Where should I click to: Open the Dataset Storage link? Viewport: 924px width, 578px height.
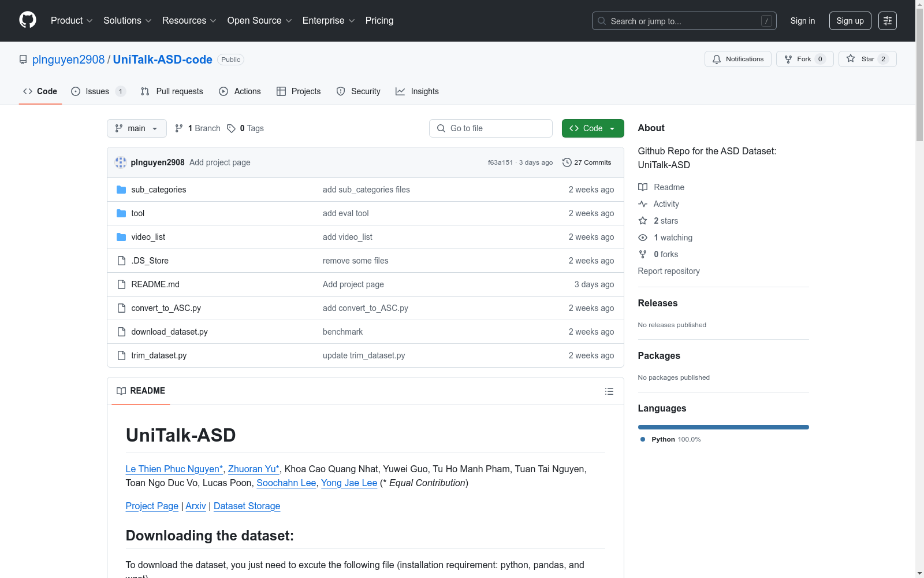(247, 506)
